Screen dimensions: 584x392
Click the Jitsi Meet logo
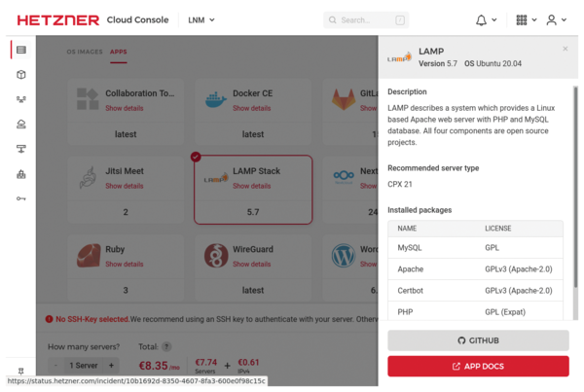point(88,177)
